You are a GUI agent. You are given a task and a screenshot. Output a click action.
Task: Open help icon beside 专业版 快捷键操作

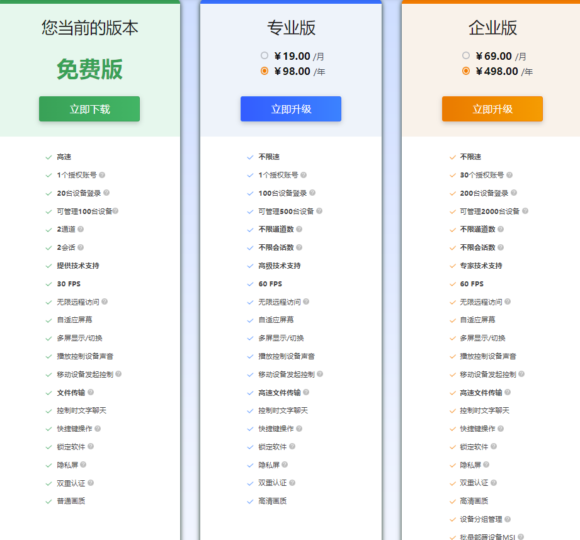[x=299, y=428]
